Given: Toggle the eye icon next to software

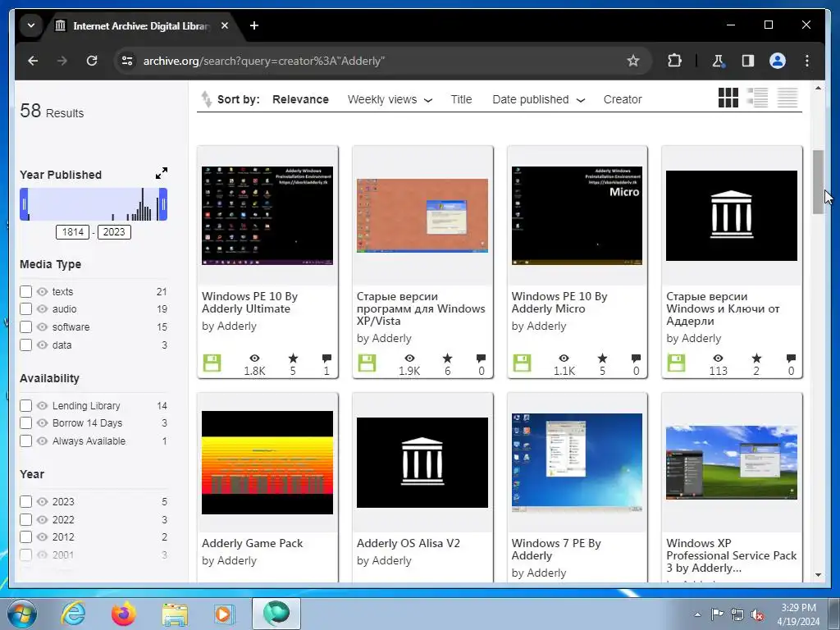Looking at the screenshot, I should 43,326.
